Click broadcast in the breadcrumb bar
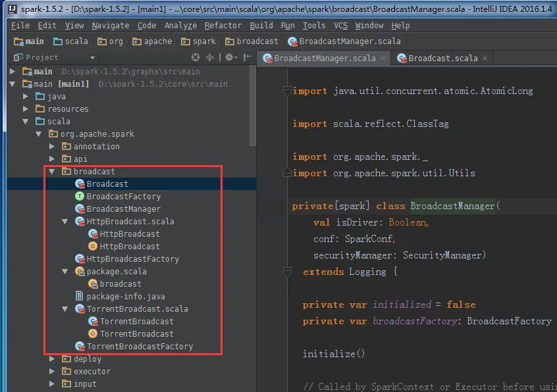Viewport: 557px width, 392px height. pos(252,41)
